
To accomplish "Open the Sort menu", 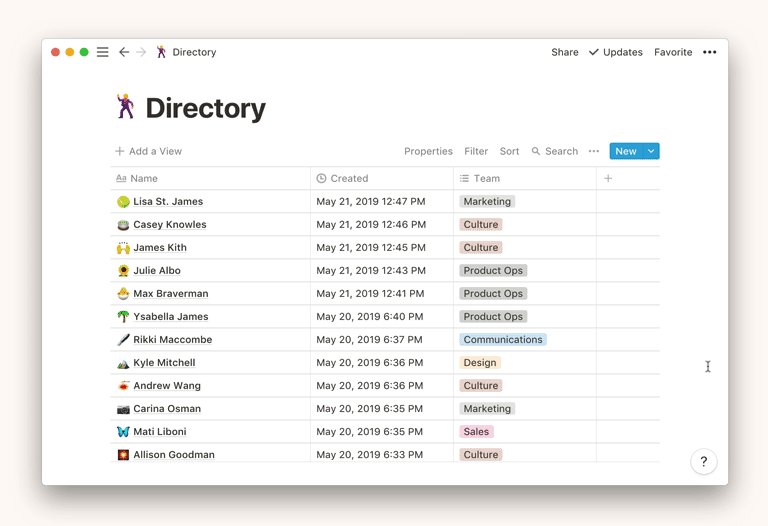I will [x=509, y=151].
